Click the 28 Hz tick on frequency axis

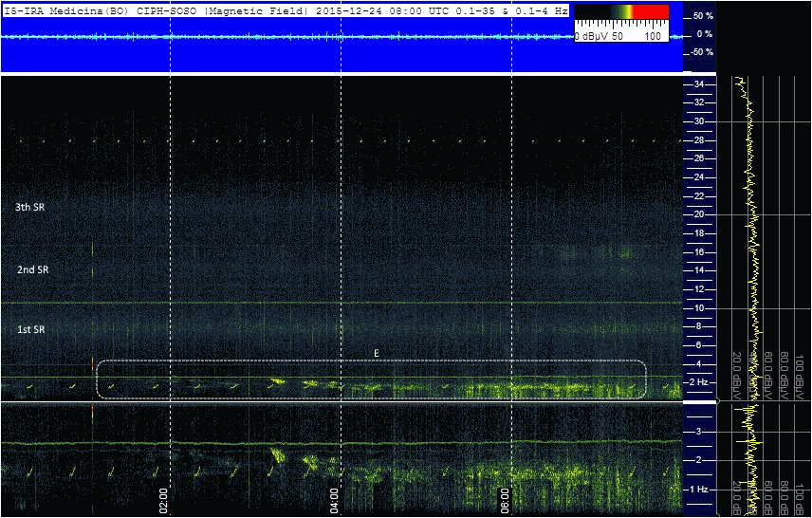pyautogui.click(x=698, y=140)
